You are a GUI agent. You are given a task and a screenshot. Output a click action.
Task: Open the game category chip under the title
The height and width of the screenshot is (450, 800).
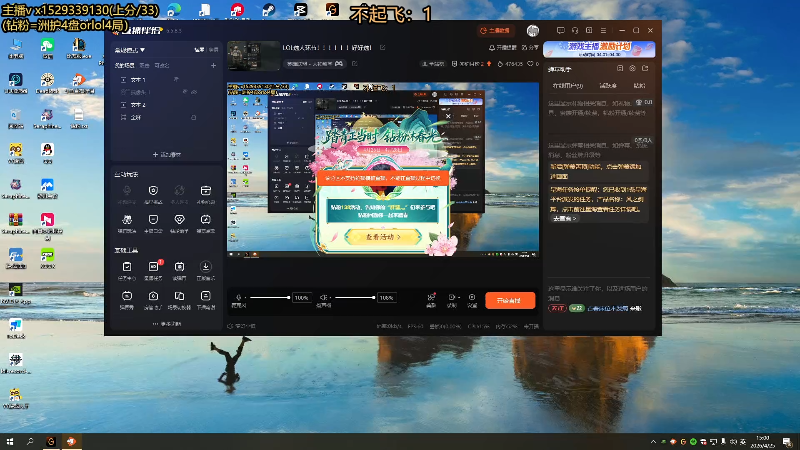point(315,64)
